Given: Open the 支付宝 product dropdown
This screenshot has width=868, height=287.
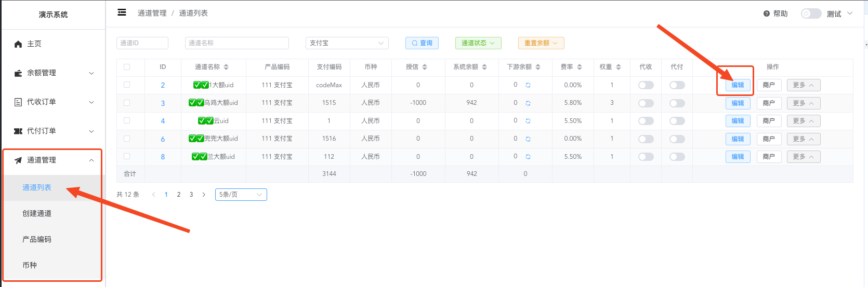Looking at the screenshot, I should (347, 43).
